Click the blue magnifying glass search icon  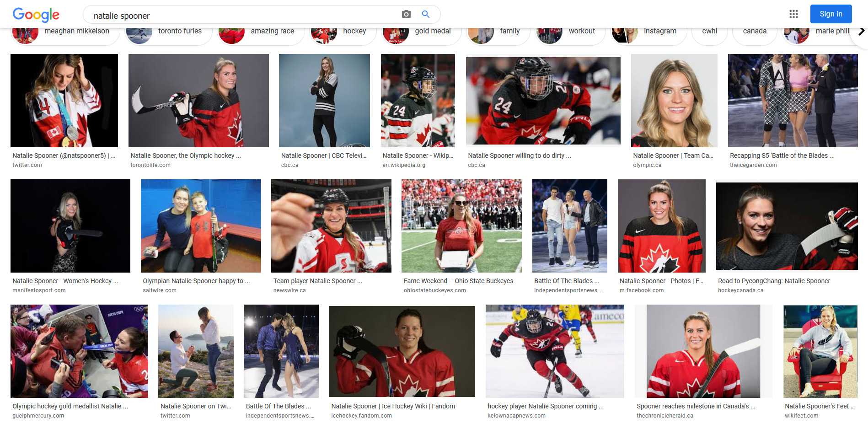pos(426,15)
